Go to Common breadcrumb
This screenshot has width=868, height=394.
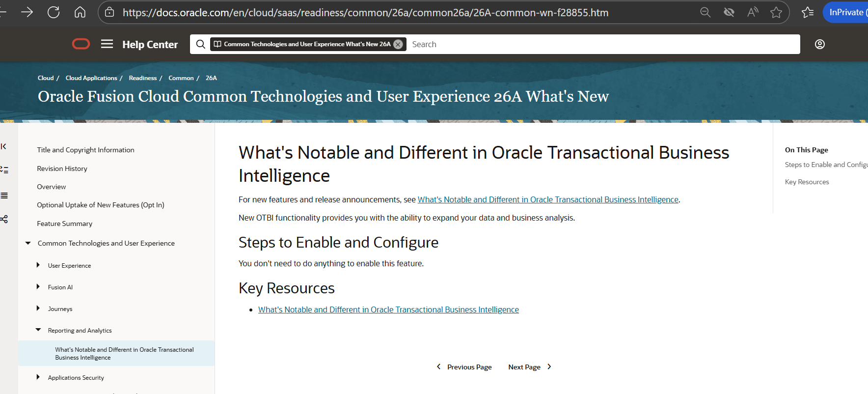pos(181,78)
